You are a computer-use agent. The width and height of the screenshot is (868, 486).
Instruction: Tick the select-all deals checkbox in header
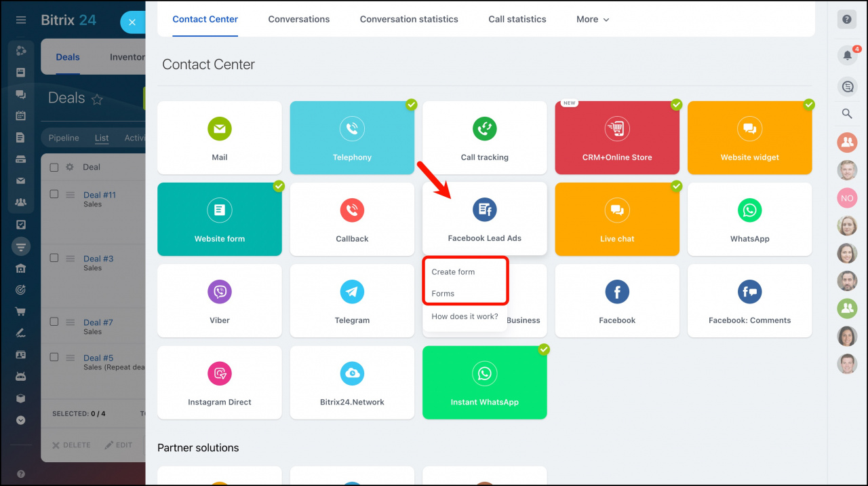(54, 167)
